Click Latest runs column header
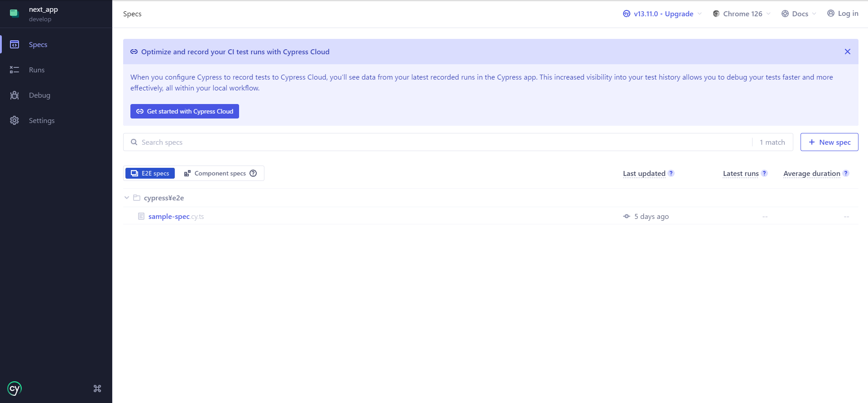This screenshot has width=868, height=403. pyautogui.click(x=741, y=173)
